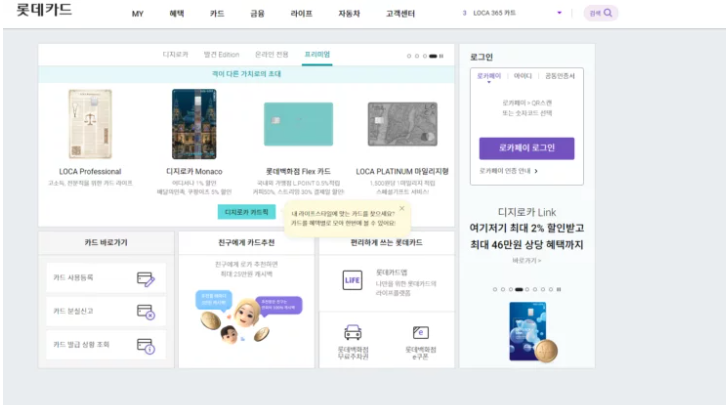Click the 카드 발급 상황 조회 info icon
This screenshot has height=405, width=726.
tap(146, 346)
